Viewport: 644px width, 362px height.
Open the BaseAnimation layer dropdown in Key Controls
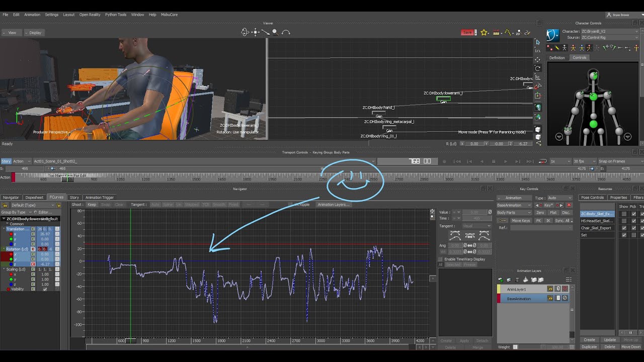(x=514, y=205)
